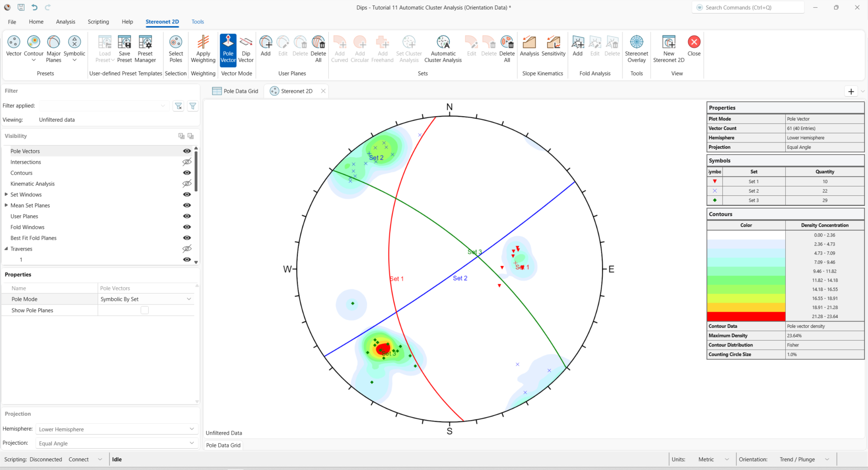Show the Traverses layer
Image resolution: width=868 pixels, height=470 pixels.
tap(187, 249)
